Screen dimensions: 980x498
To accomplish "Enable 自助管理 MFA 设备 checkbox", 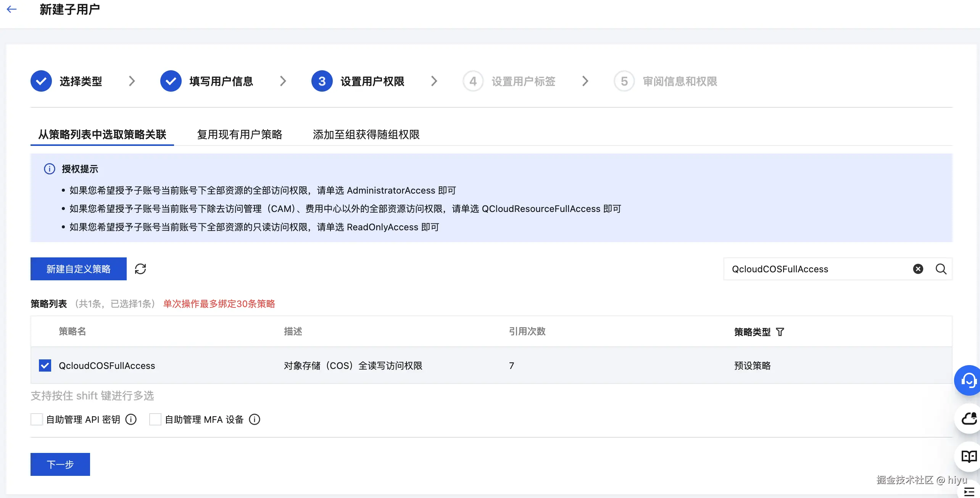I will coord(155,419).
